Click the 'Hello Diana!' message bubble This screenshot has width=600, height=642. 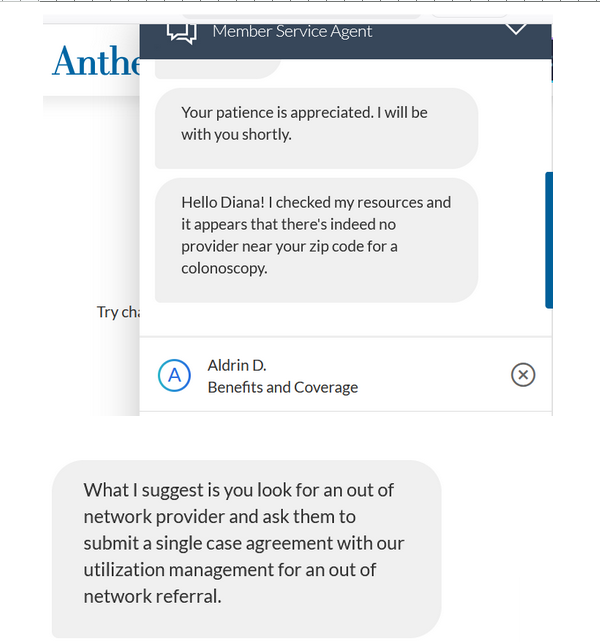[x=316, y=235]
